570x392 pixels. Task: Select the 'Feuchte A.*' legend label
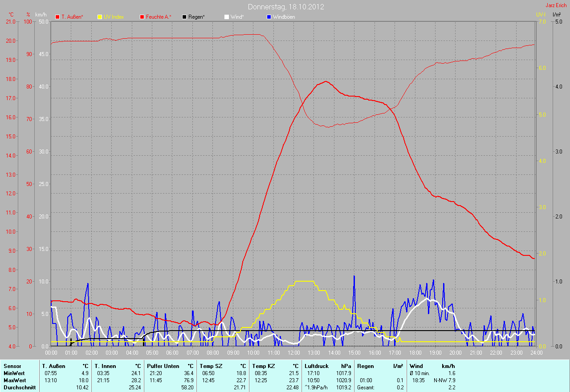[159, 17]
